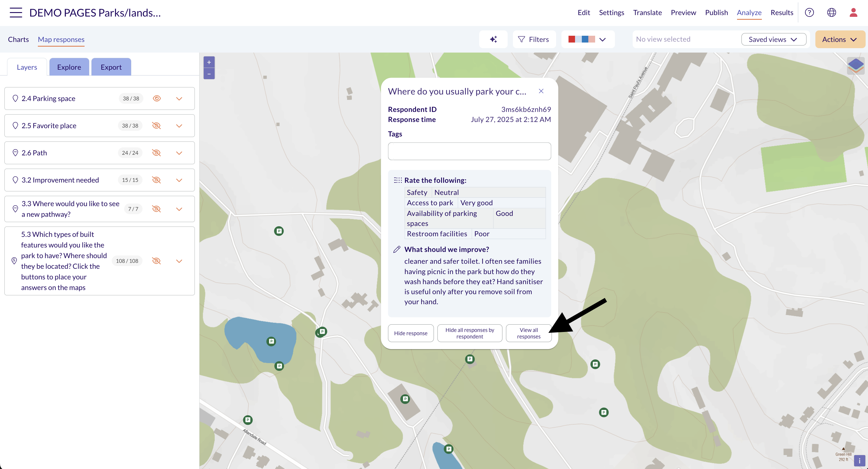Click Hide all responses by respondent
Image resolution: width=868 pixels, height=469 pixels.
[470, 333]
